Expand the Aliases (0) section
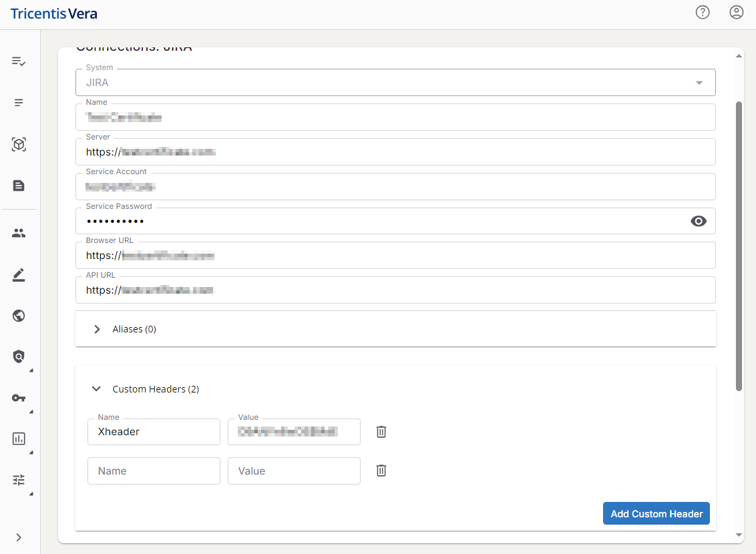Image resolution: width=756 pixels, height=554 pixels. coord(98,329)
